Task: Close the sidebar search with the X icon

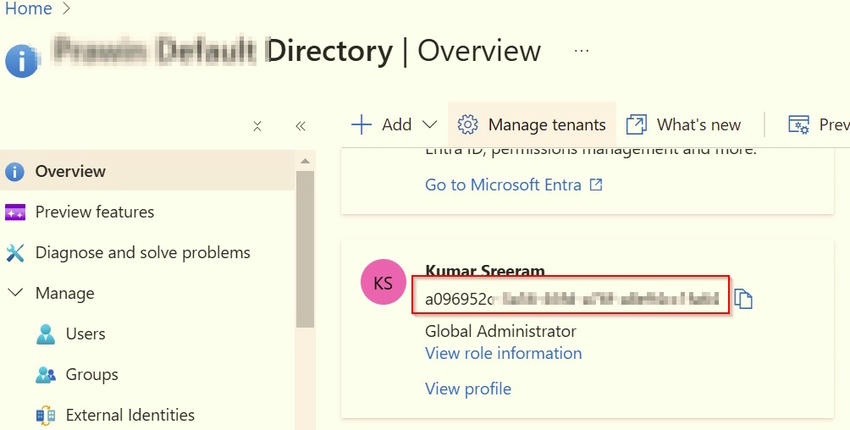Action: [257, 126]
